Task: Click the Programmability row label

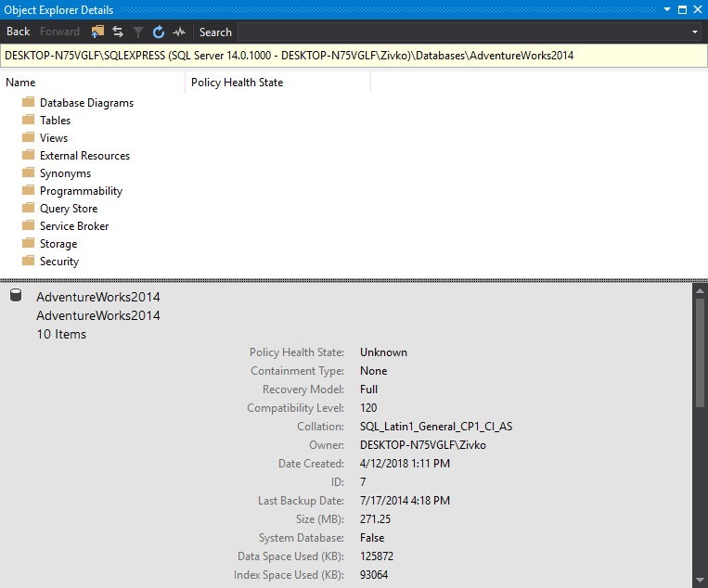Action: coord(82,191)
